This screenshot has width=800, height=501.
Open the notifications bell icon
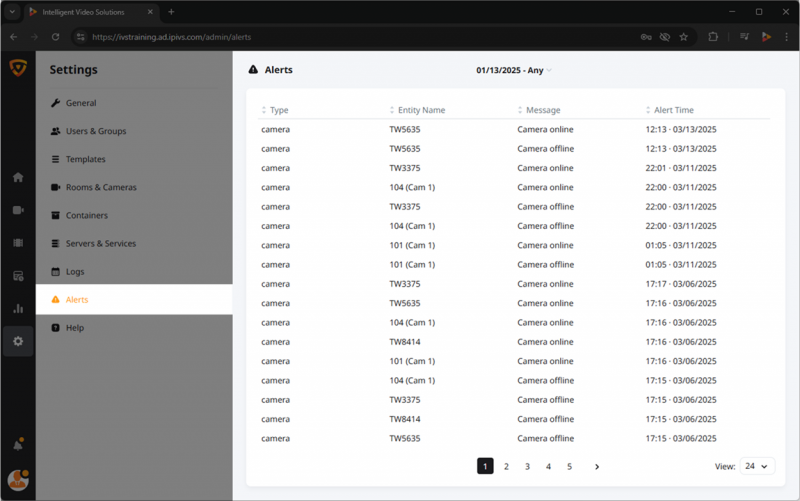18,445
